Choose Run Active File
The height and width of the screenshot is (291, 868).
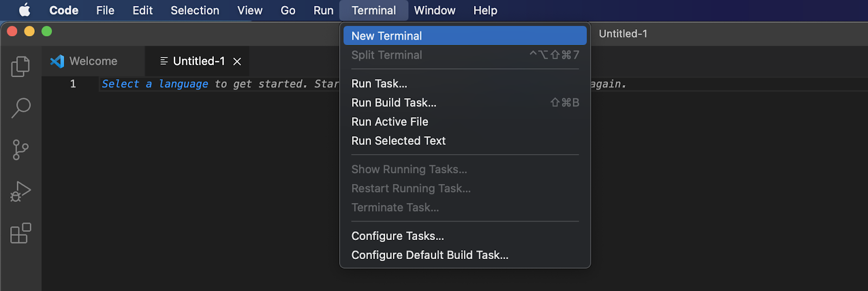390,122
